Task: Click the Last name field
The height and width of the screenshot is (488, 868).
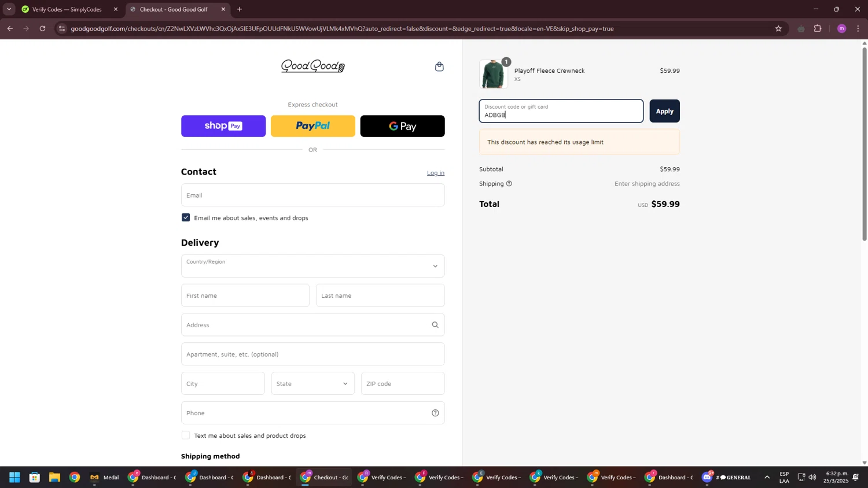Action: (x=380, y=295)
